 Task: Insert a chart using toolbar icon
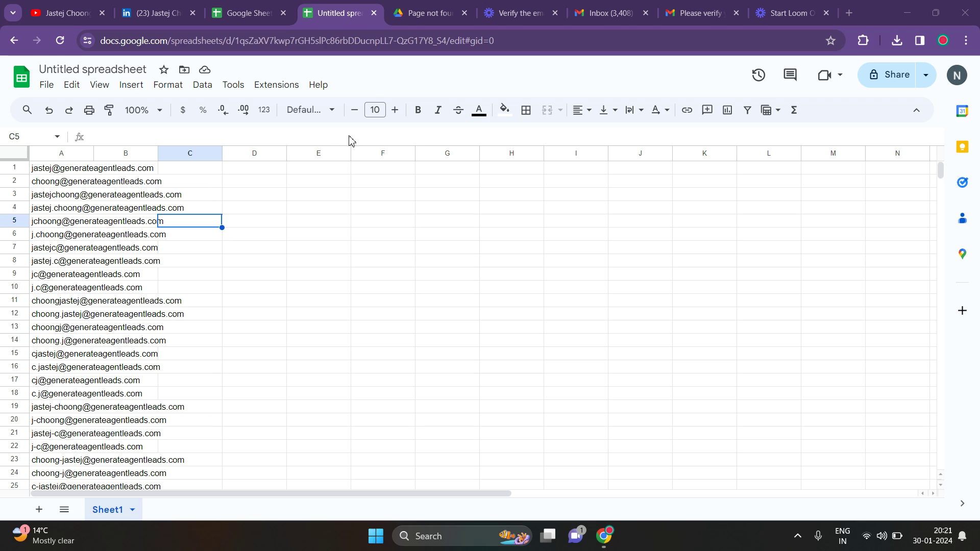click(x=727, y=110)
